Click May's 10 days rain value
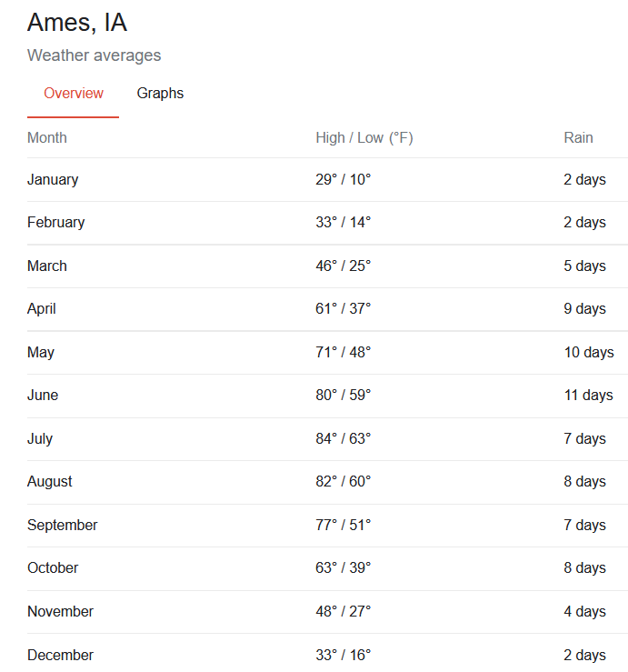The image size is (628, 672). (589, 353)
